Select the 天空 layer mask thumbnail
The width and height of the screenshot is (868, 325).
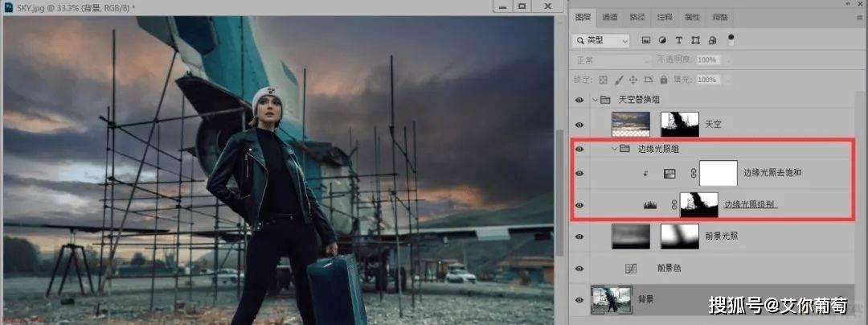[x=680, y=125]
